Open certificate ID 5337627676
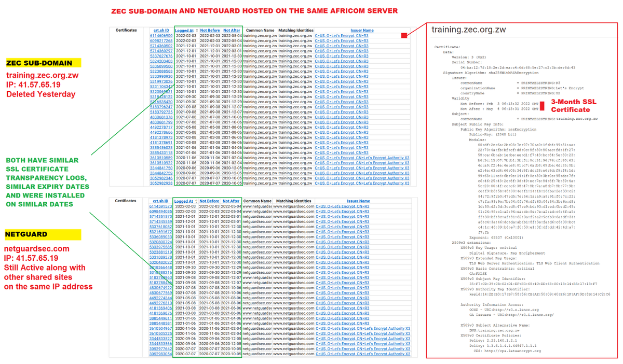The image size is (623, 364). click(161, 56)
